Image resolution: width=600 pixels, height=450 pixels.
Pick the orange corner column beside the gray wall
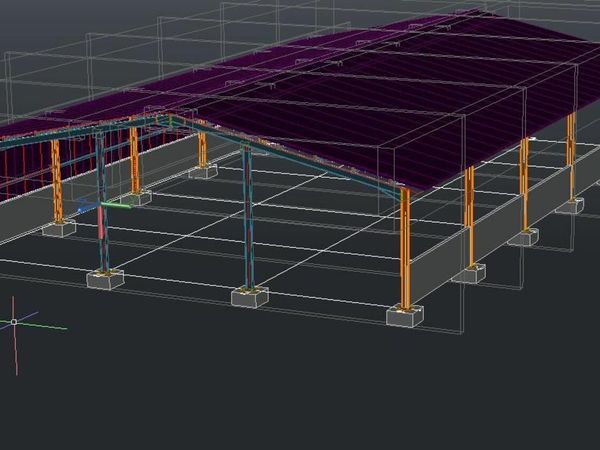[405, 248]
